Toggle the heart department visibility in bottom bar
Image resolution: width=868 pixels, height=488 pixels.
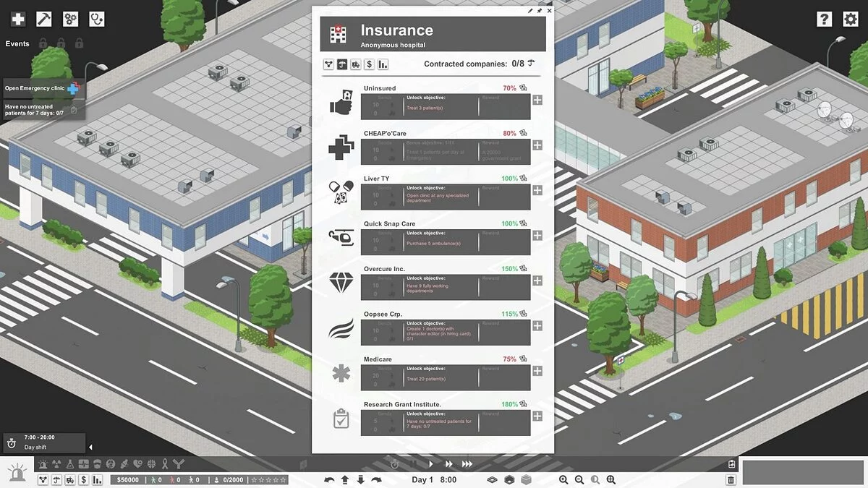[x=139, y=463]
